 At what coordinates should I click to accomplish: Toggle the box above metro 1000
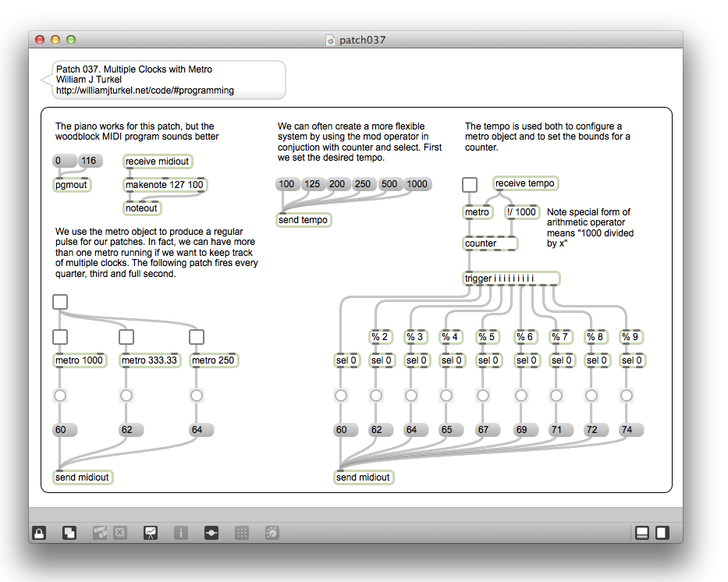(x=60, y=337)
